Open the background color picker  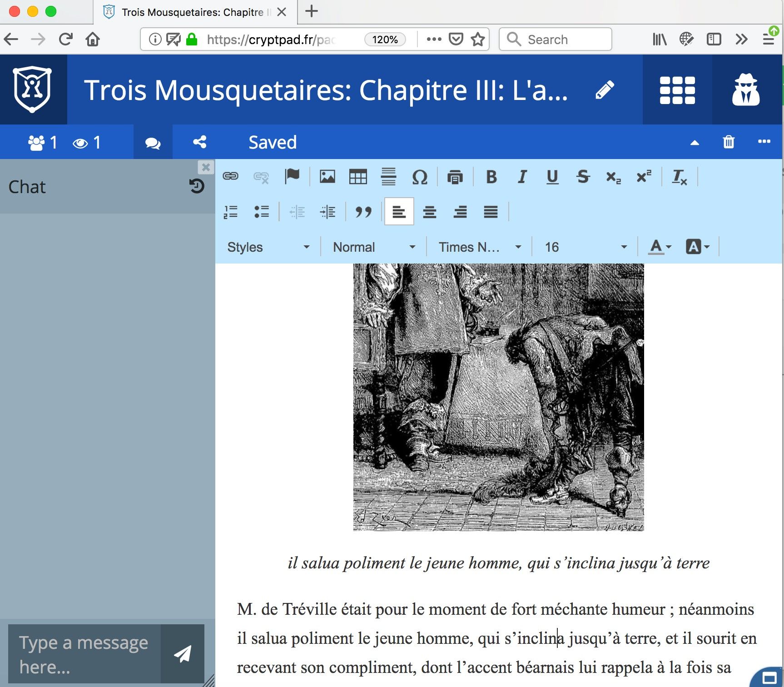click(x=697, y=247)
